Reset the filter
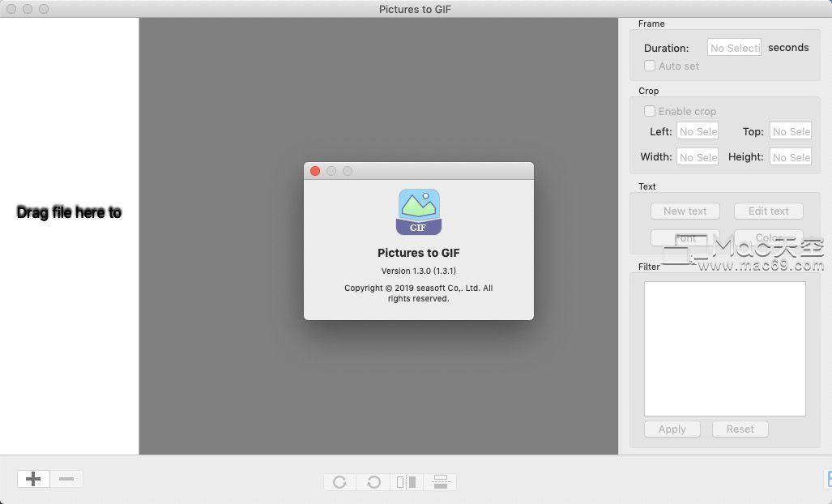 740,429
